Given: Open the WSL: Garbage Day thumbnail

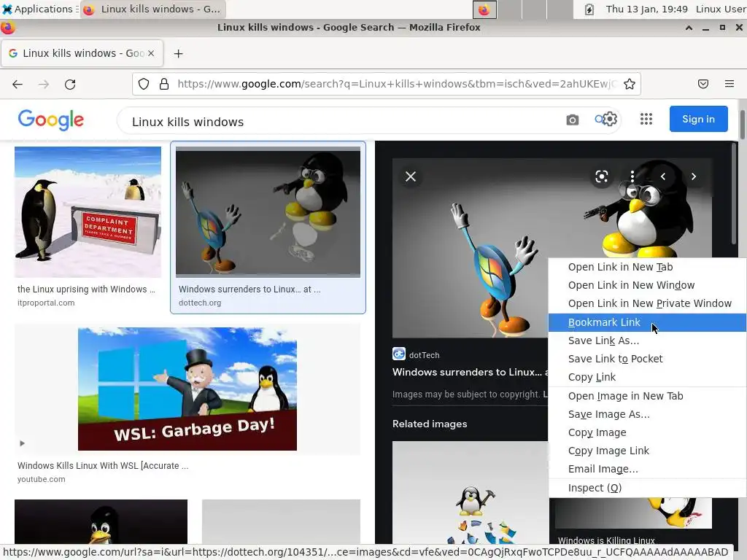Looking at the screenshot, I should point(187,389).
